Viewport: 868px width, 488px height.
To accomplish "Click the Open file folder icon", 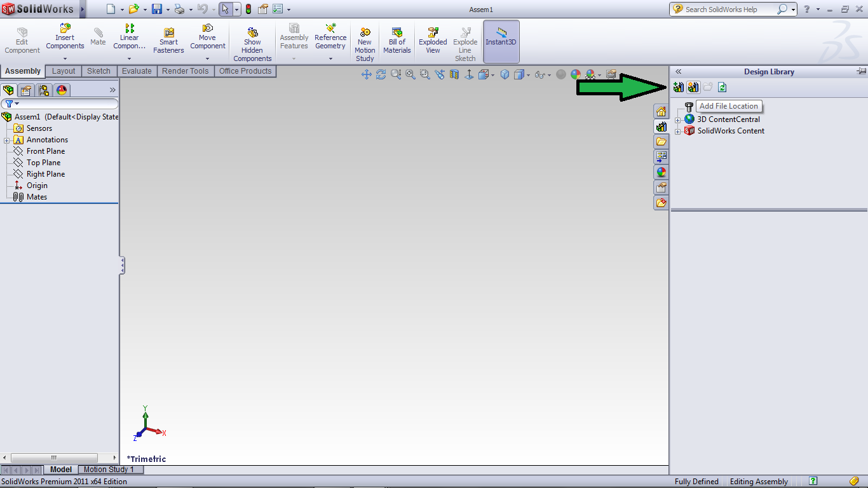I will coord(133,9).
